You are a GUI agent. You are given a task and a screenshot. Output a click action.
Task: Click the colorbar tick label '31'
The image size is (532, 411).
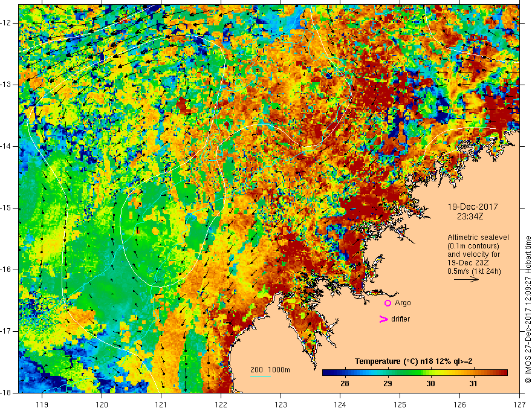(x=473, y=384)
